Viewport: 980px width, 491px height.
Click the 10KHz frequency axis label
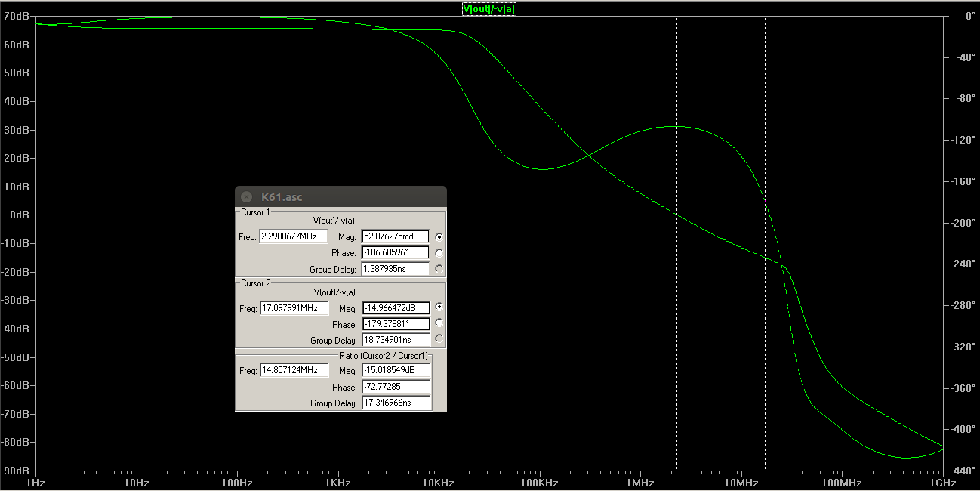pos(438,482)
